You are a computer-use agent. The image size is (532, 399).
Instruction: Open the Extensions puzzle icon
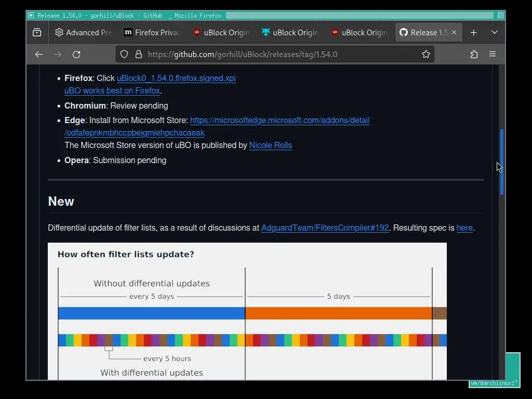point(474,54)
